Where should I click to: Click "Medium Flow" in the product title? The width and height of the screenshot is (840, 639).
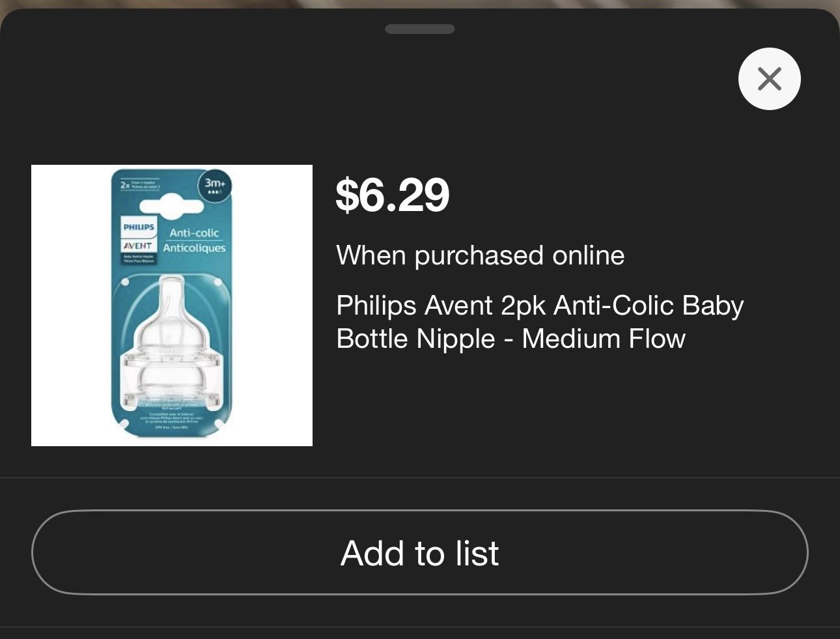point(603,339)
